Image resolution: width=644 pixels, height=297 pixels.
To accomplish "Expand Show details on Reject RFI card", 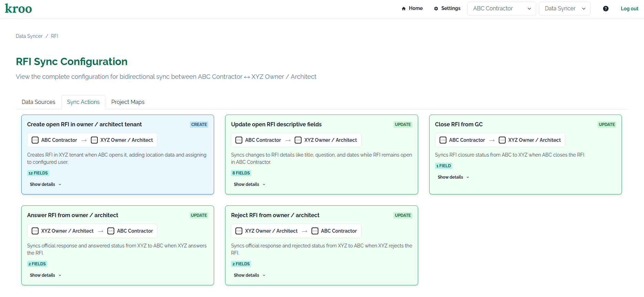I will 249,275.
